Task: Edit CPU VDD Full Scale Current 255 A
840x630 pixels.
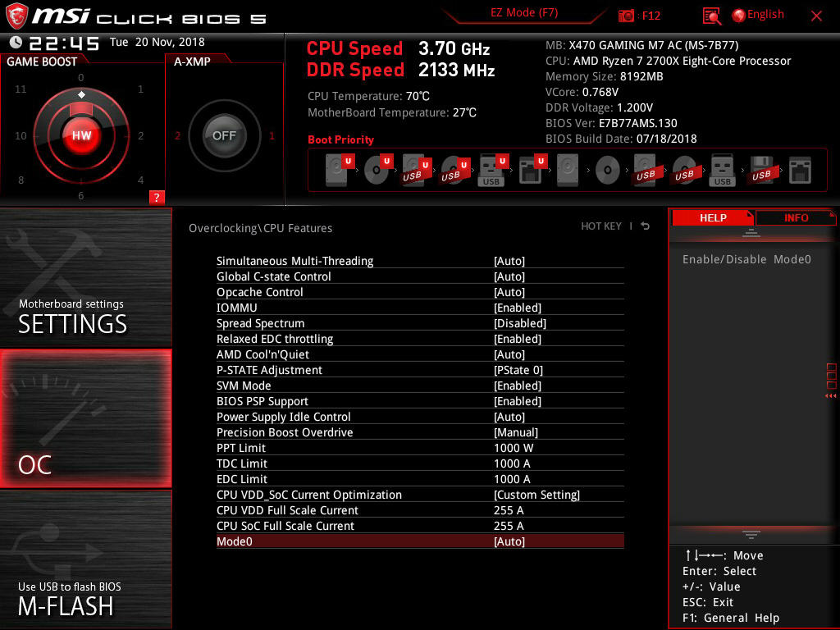Action: [x=509, y=510]
